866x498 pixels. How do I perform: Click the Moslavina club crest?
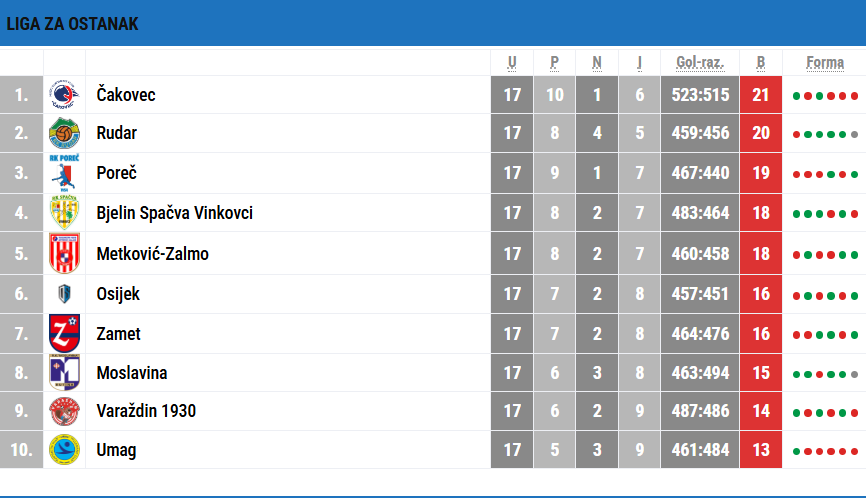point(64,373)
